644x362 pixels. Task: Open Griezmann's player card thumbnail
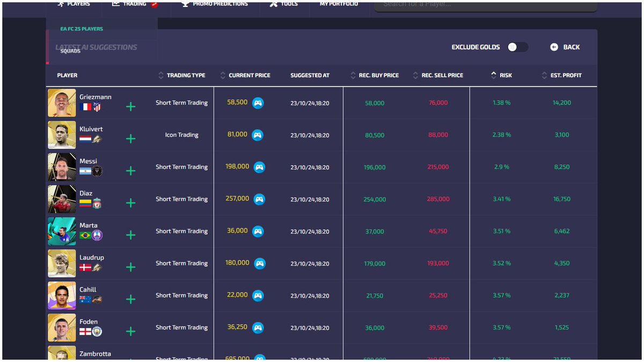tap(62, 102)
